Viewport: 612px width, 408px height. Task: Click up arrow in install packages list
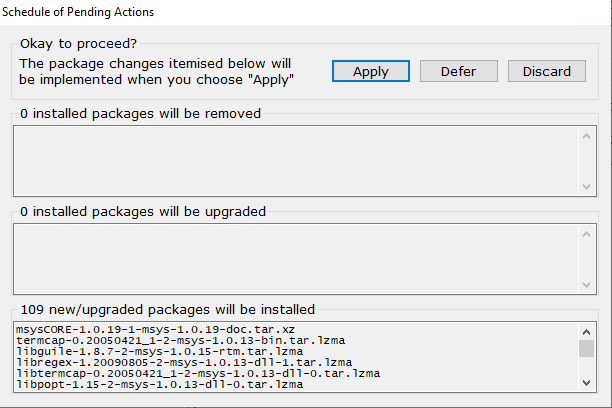click(x=586, y=332)
